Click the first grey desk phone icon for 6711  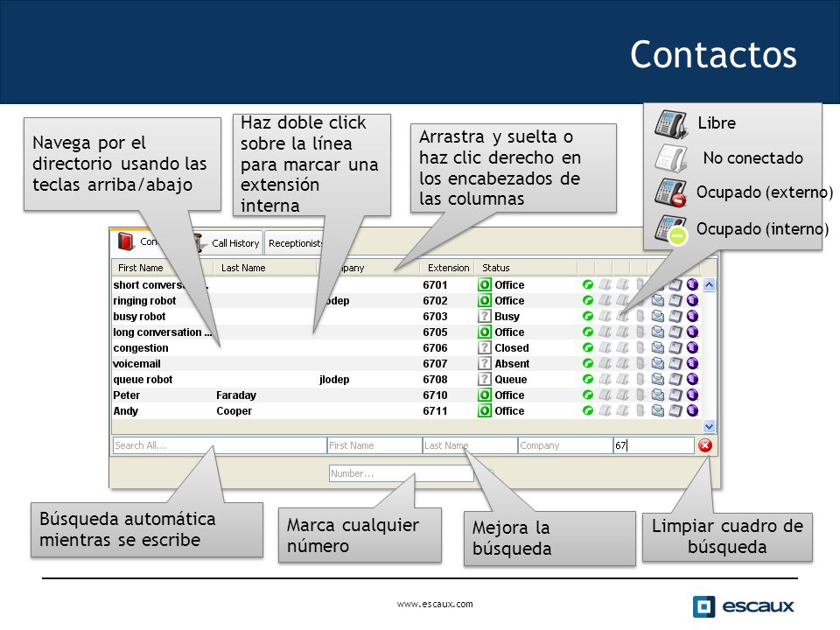point(605,411)
